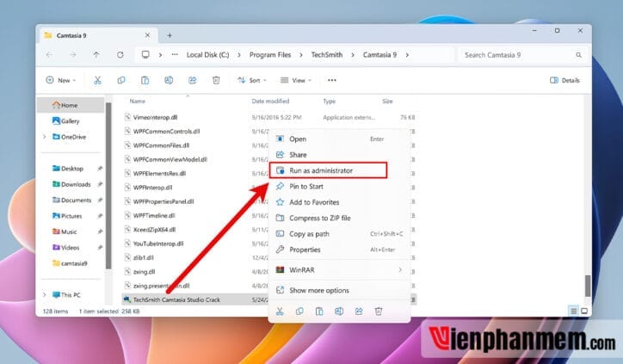The width and height of the screenshot is (623, 364).
Task: Select Open in the context menu
Action: click(x=340, y=139)
